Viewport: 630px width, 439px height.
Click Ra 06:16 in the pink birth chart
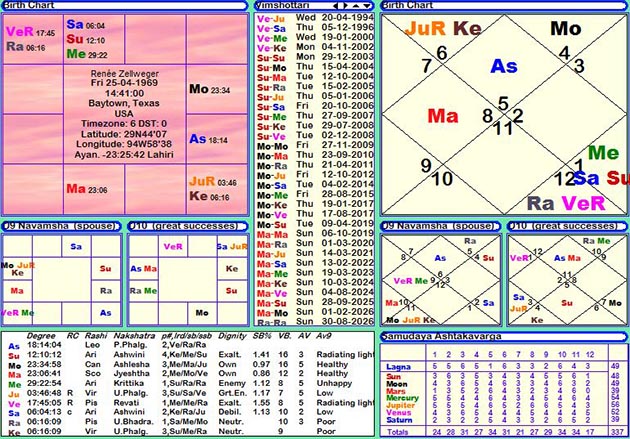point(26,47)
